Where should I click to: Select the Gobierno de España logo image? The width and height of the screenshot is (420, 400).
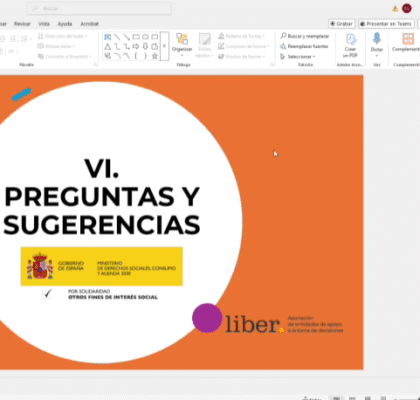point(102,266)
